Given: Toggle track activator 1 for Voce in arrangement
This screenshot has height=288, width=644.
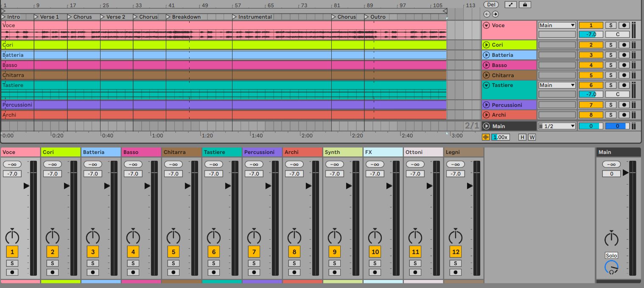Looking at the screenshot, I should (x=591, y=25).
